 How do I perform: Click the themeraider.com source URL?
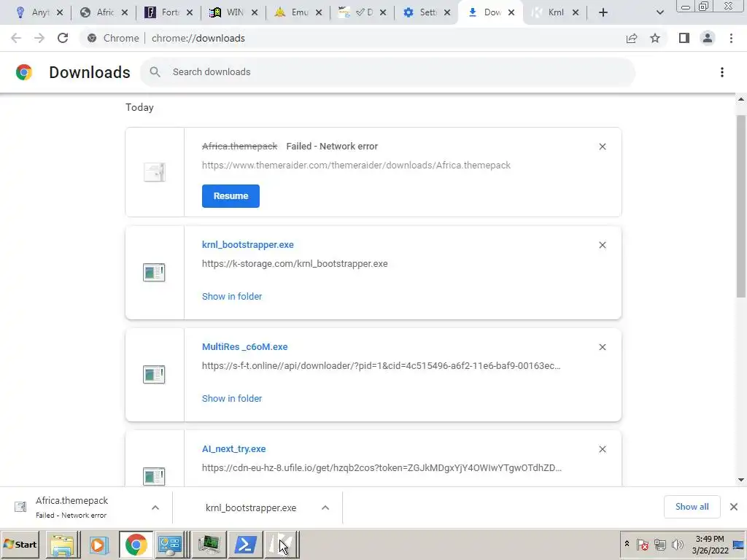(356, 166)
